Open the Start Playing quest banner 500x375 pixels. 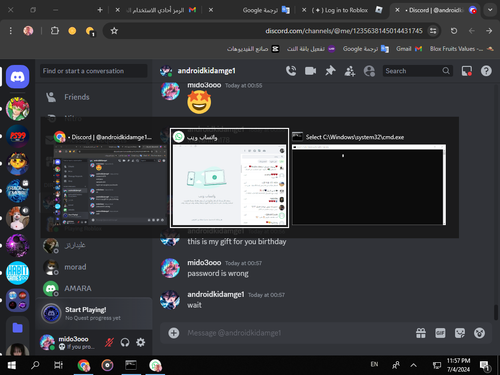(x=94, y=313)
